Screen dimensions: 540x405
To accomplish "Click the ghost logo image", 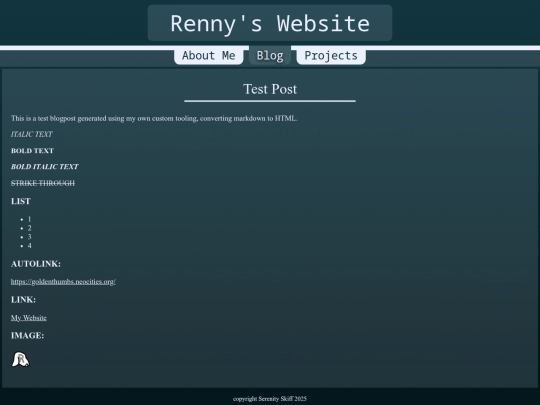I will [x=20, y=359].
